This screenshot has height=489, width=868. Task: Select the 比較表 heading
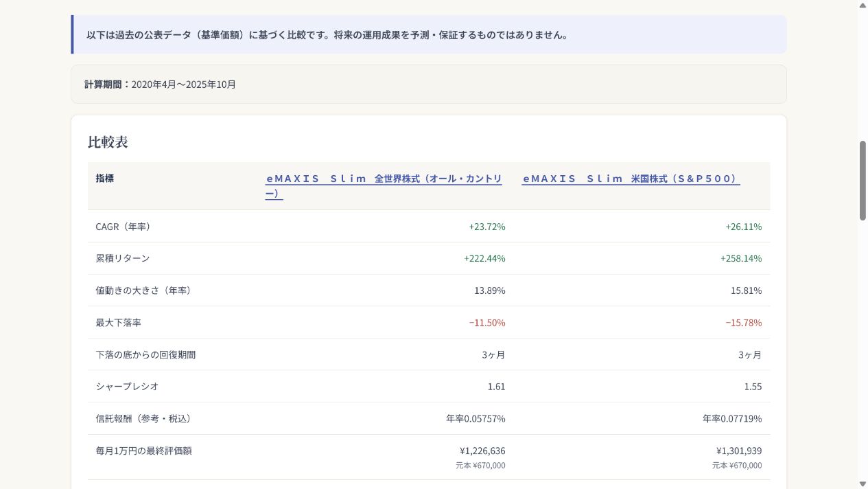(x=108, y=142)
